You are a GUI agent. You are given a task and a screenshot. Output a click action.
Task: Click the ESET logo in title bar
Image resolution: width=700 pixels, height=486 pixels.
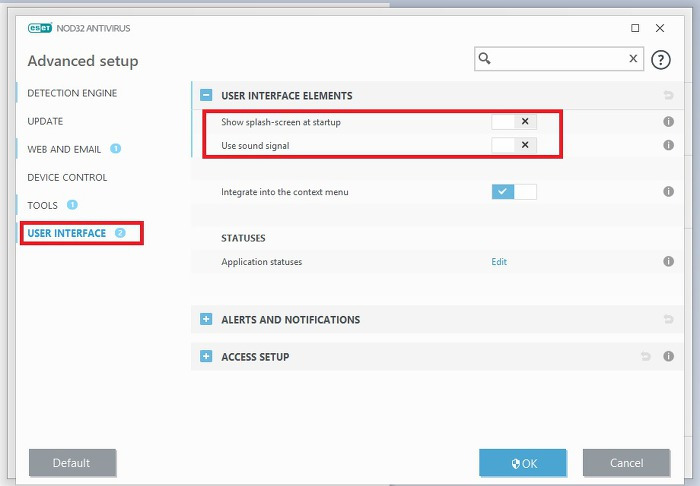coord(40,28)
